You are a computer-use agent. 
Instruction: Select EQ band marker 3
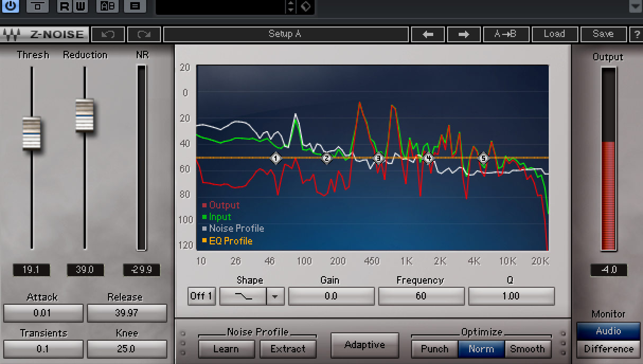pos(378,158)
